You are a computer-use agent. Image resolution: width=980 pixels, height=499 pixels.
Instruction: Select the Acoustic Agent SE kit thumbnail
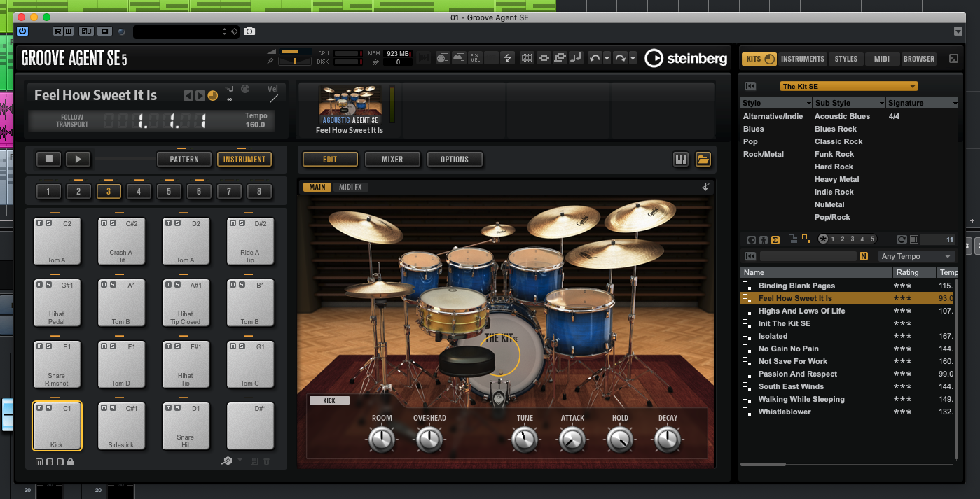(350, 104)
